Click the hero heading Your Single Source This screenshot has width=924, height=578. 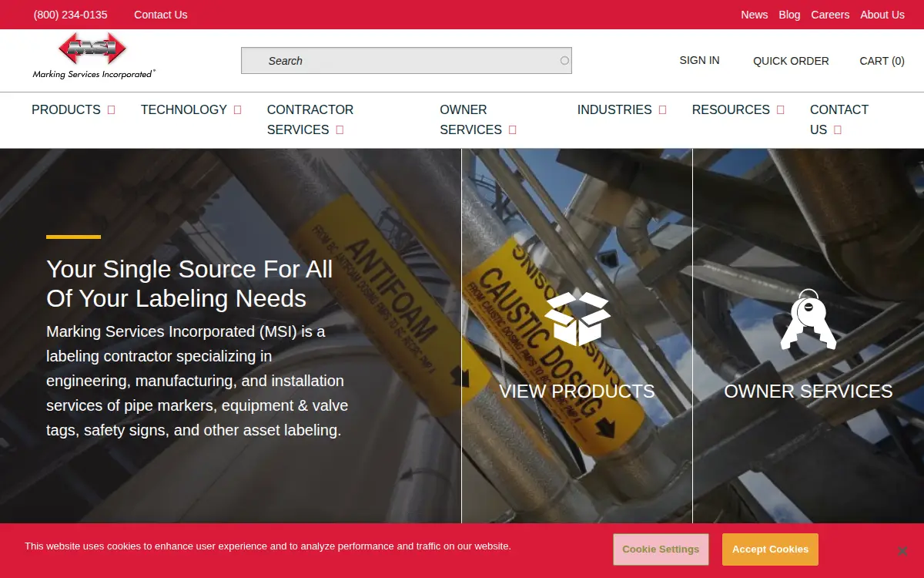click(x=189, y=284)
